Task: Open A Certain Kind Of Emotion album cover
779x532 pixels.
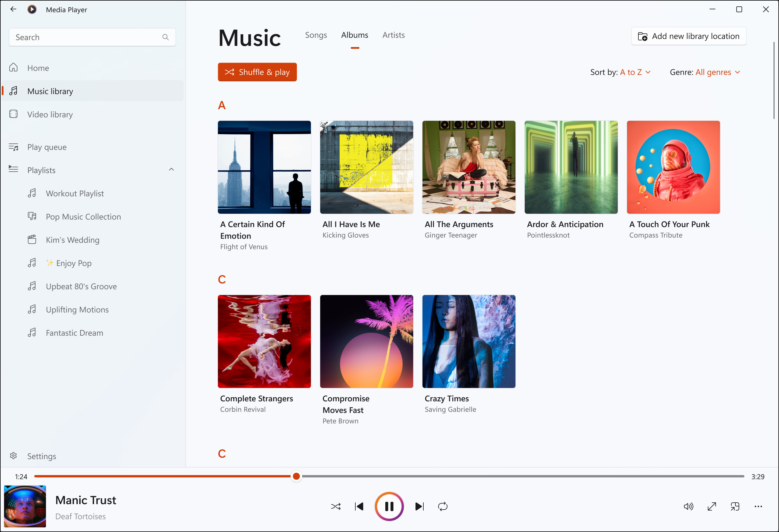Action: (264, 167)
